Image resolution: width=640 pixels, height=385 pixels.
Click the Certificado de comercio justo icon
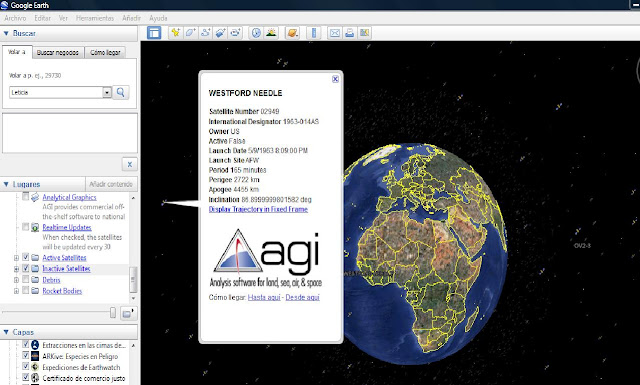click(x=35, y=378)
